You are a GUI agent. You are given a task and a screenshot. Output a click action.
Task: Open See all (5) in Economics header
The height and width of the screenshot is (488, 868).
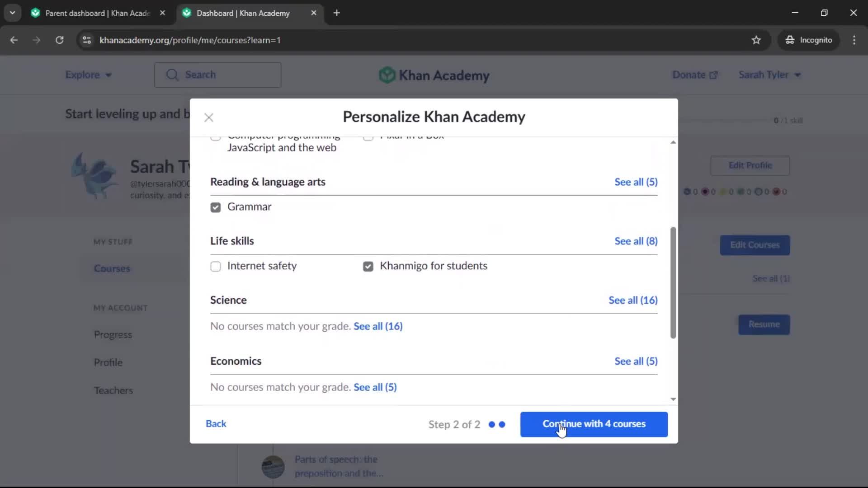point(636,361)
